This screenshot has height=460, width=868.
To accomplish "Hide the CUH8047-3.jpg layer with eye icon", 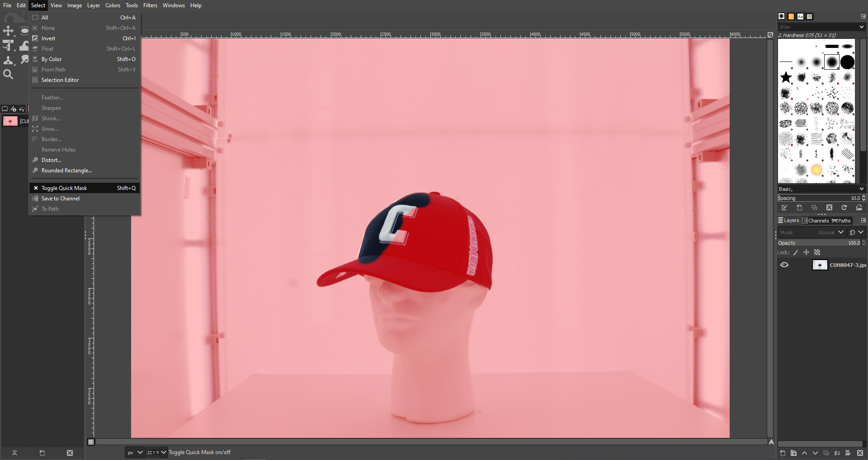I will [784, 265].
